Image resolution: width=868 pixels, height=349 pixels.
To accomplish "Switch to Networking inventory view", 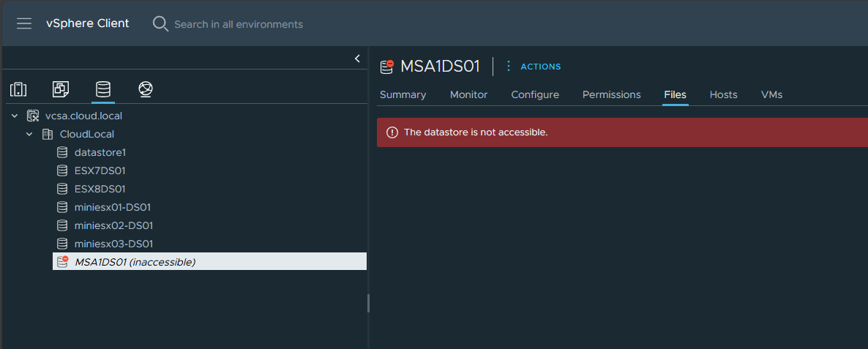I will click(x=146, y=89).
